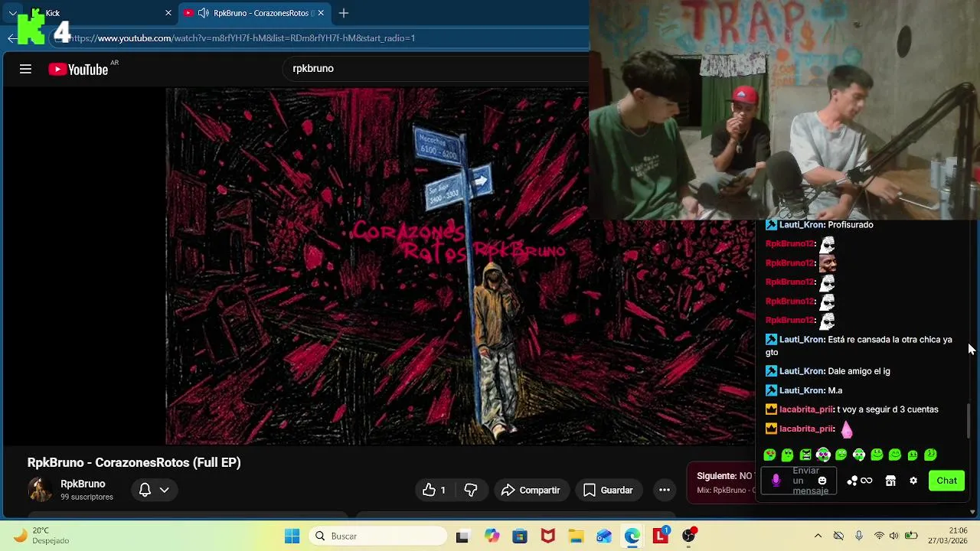
Task: Click the page scrollbar down arrow
Action: pyautogui.click(x=973, y=512)
